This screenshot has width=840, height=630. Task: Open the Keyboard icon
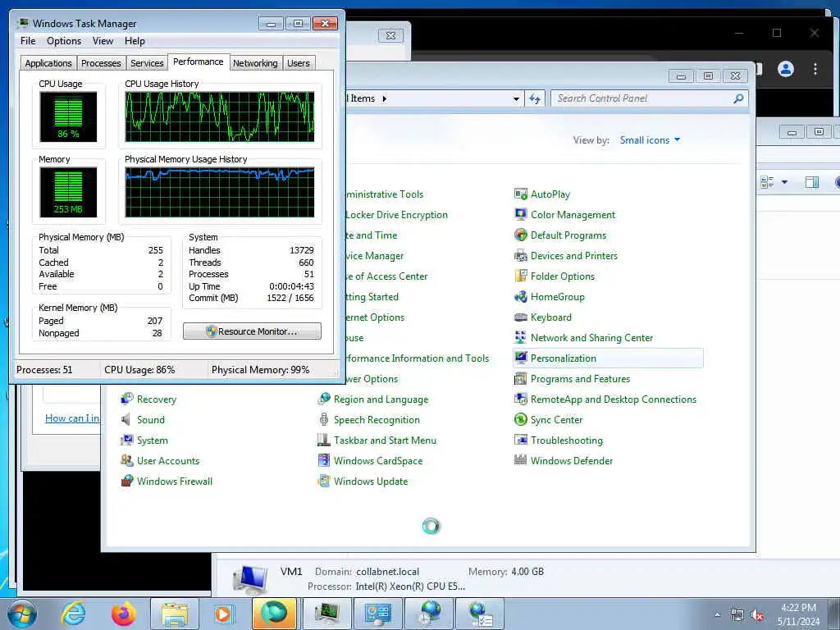[x=521, y=317]
